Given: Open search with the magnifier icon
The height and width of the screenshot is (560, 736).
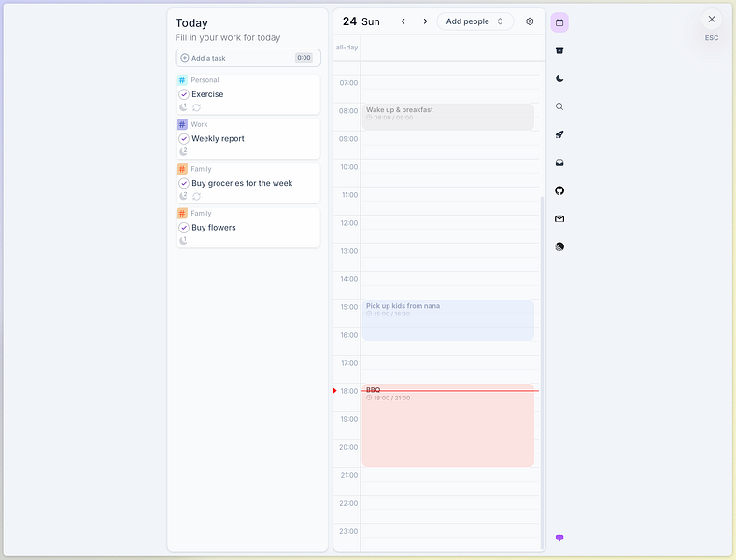Looking at the screenshot, I should pos(559,106).
